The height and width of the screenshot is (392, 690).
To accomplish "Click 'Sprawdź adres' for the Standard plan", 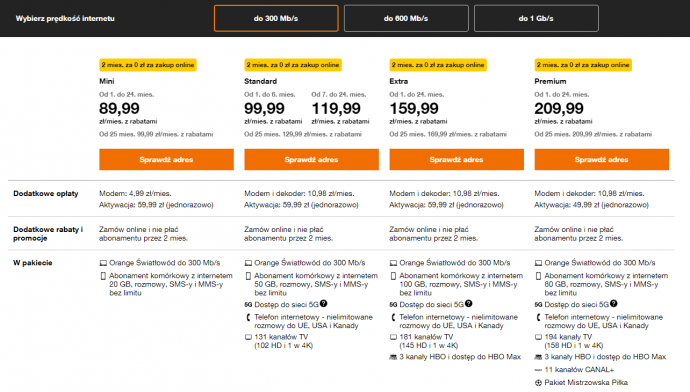I will pos(311,159).
